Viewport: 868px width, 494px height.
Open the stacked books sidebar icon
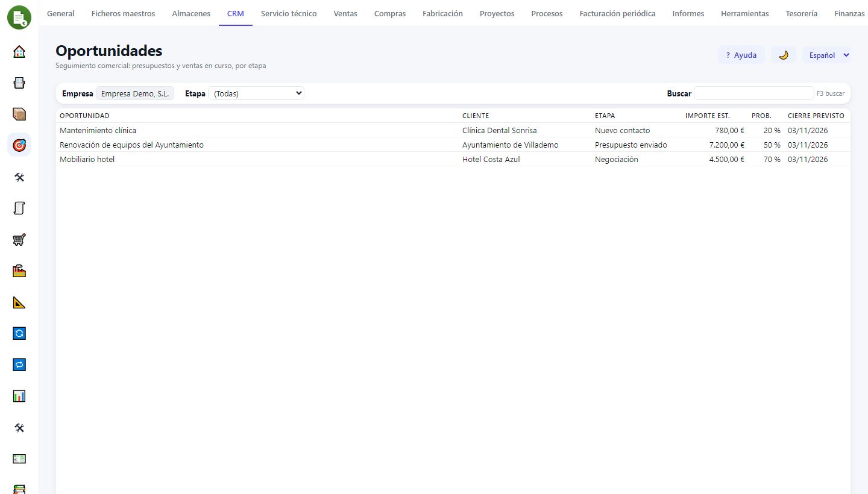[x=19, y=489]
